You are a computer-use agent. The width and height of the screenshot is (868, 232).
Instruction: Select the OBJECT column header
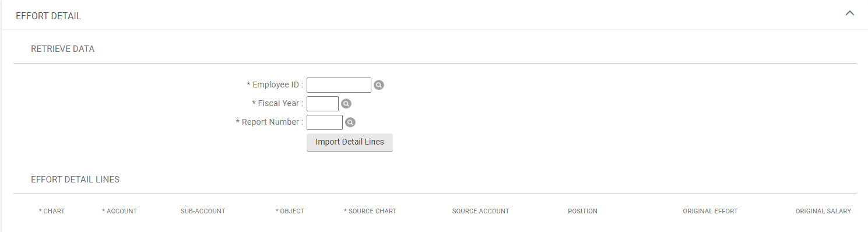(290, 211)
